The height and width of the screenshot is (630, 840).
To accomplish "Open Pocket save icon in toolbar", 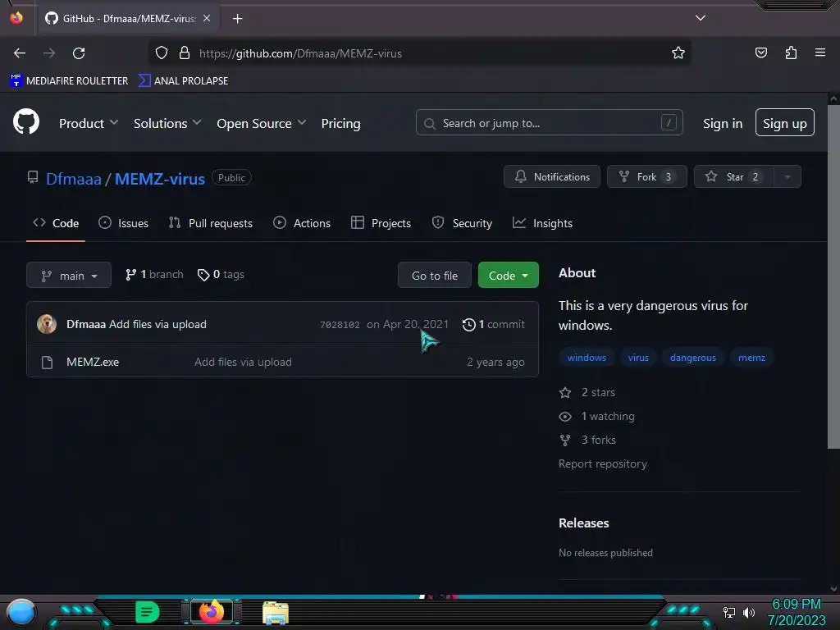I will click(x=760, y=52).
